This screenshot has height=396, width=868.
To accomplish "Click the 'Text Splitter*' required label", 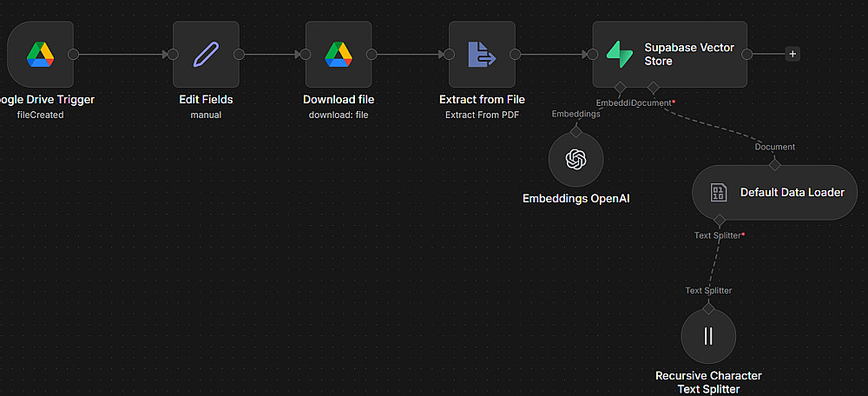I will point(720,235).
